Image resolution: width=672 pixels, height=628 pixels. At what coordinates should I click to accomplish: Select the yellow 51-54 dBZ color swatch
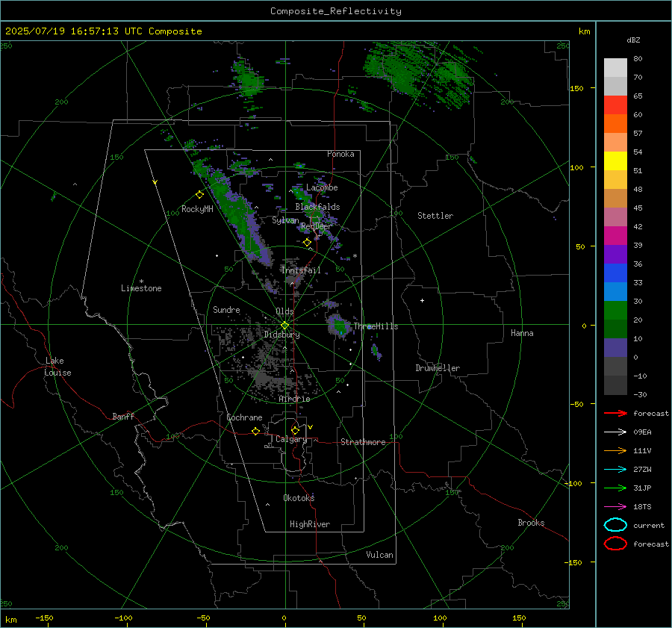click(x=615, y=161)
